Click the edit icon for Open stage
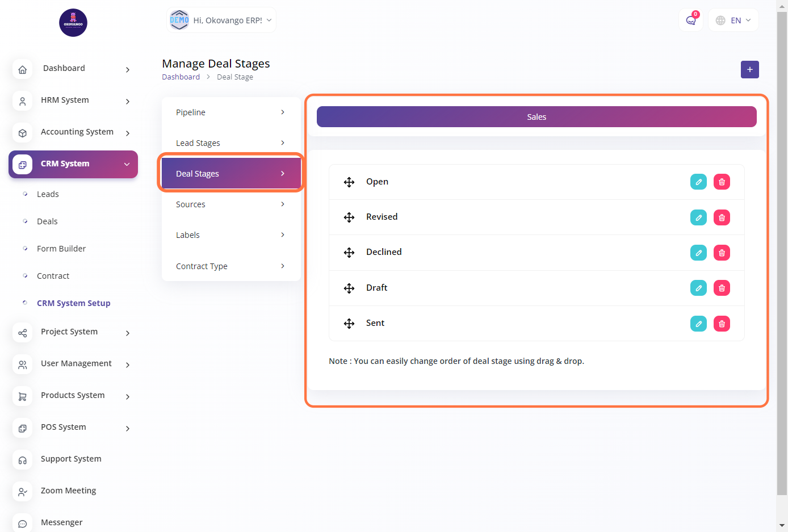The width and height of the screenshot is (788, 532). pyautogui.click(x=698, y=182)
